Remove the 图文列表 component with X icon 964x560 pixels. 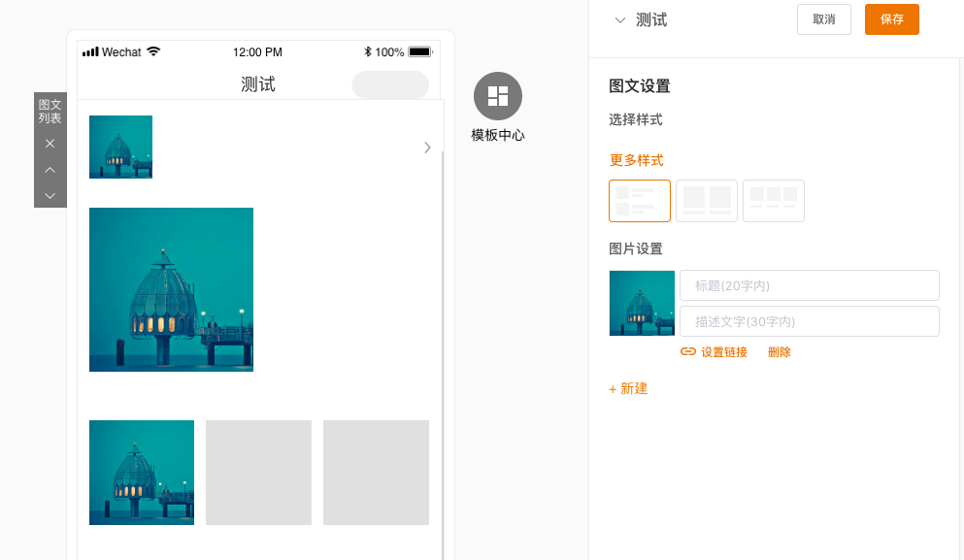50,143
